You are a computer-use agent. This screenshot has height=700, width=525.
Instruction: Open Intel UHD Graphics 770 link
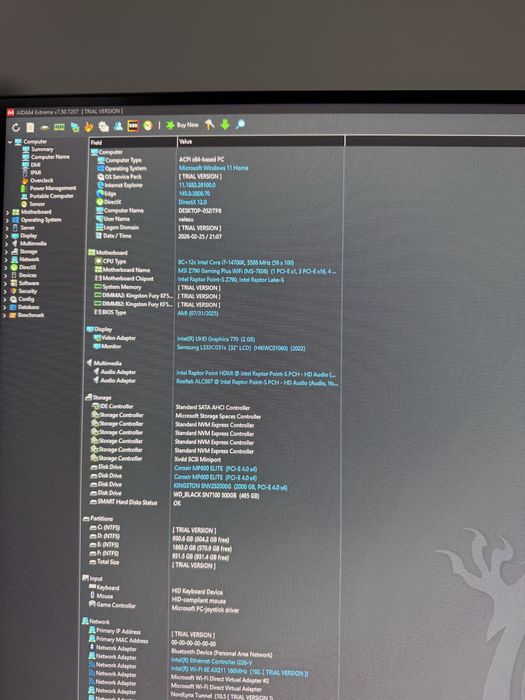pos(216,339)
